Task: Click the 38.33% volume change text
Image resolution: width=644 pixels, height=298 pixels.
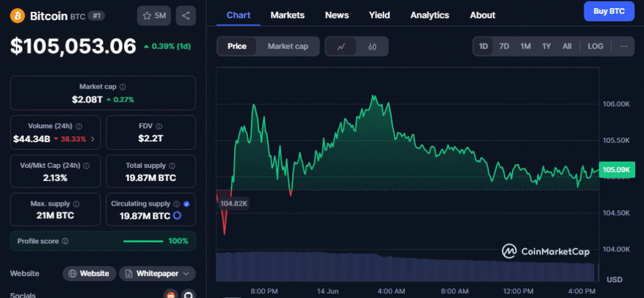Action: click(x=70, y=139)
